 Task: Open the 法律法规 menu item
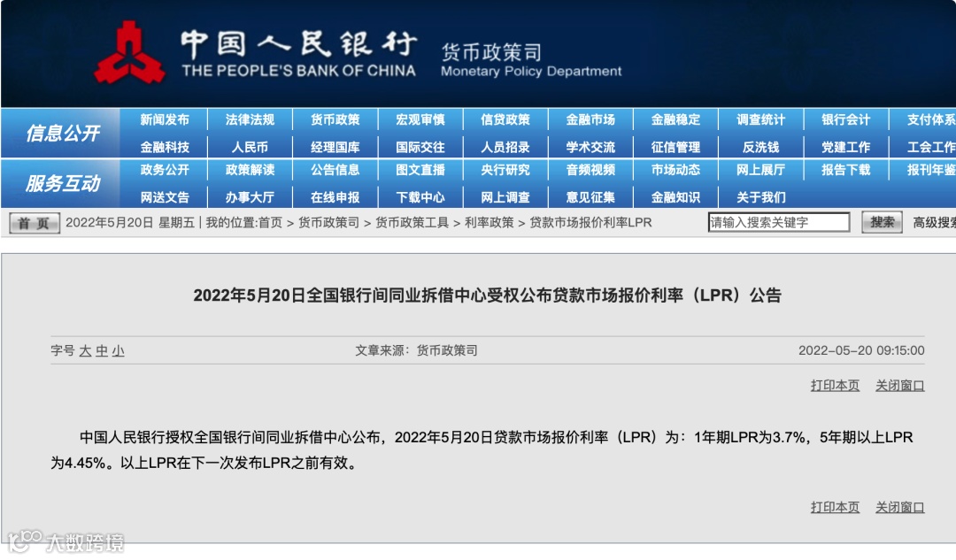tap(250, 120)
